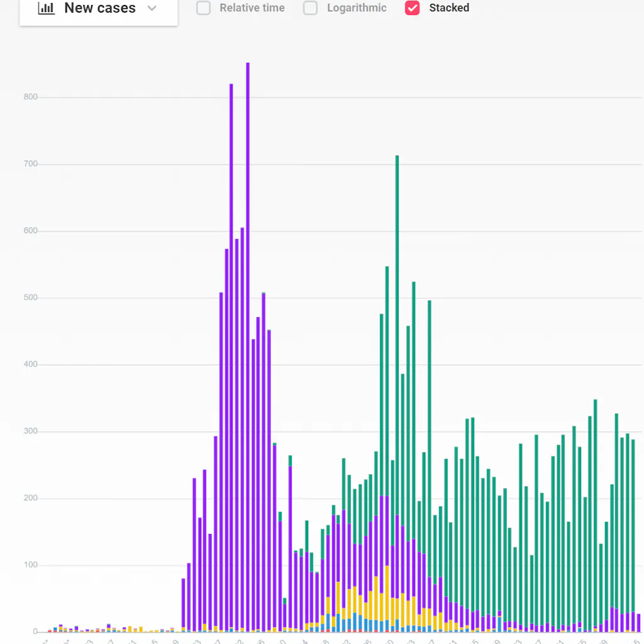Click the 500 y-axis label
The image size is (644, 644).
(30, 297)
